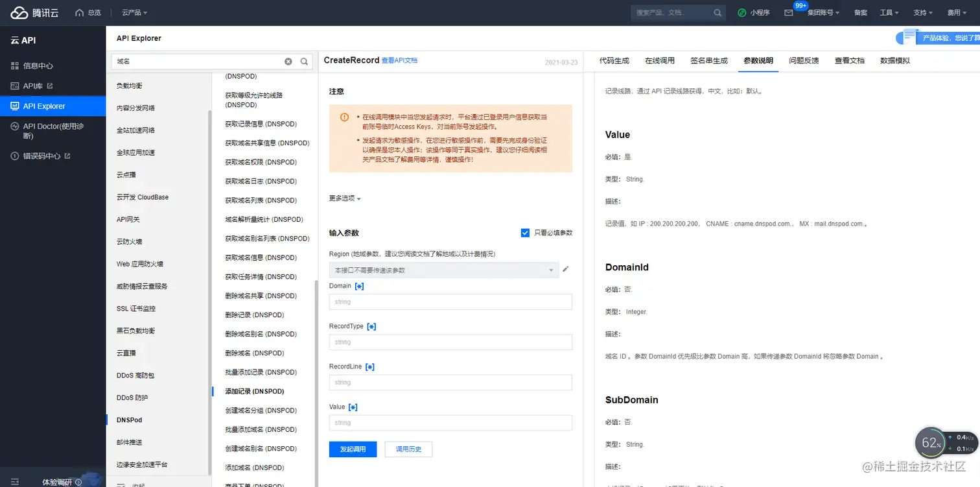
Task: Select the 参数说明 tab
Action: click(758, 60)
